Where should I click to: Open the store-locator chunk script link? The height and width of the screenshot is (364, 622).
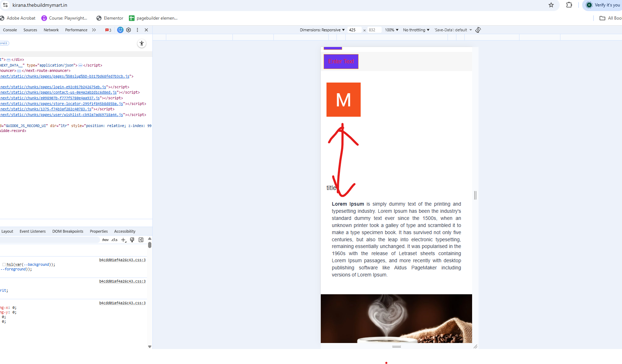[62, 104]
